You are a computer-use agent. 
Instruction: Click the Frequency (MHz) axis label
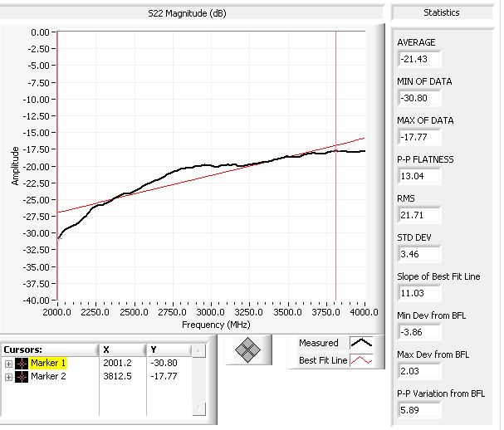click(x=216, y=325)
